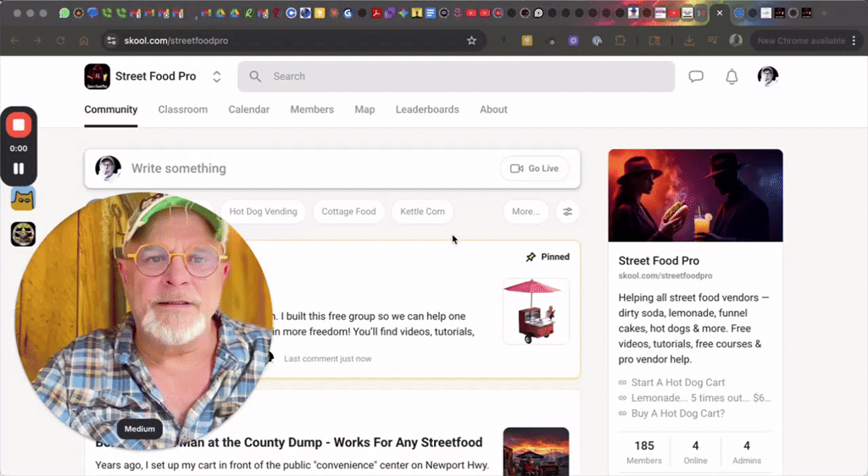868x476 pixels.
Task: Go back in browser
Action: pyautogui.click(x=14, y=41)
